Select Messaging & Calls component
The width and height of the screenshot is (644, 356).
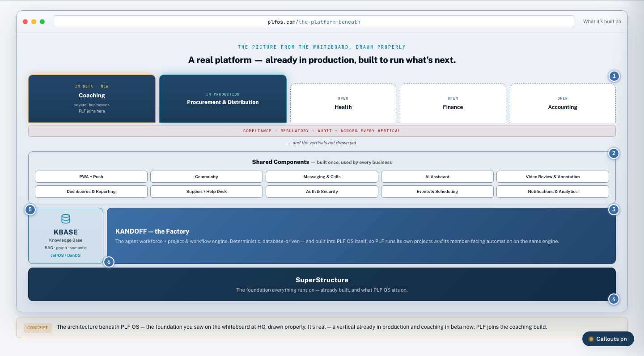(x=322, y=176)
